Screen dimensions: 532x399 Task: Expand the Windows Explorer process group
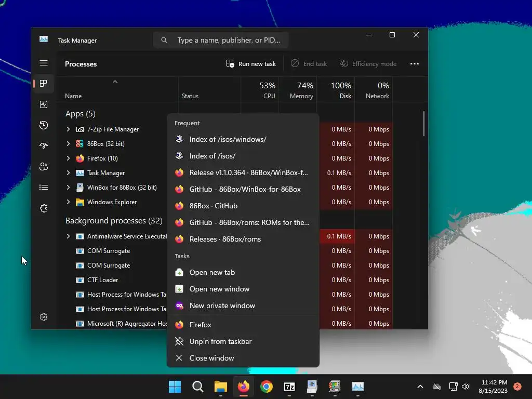click(68, 202)
